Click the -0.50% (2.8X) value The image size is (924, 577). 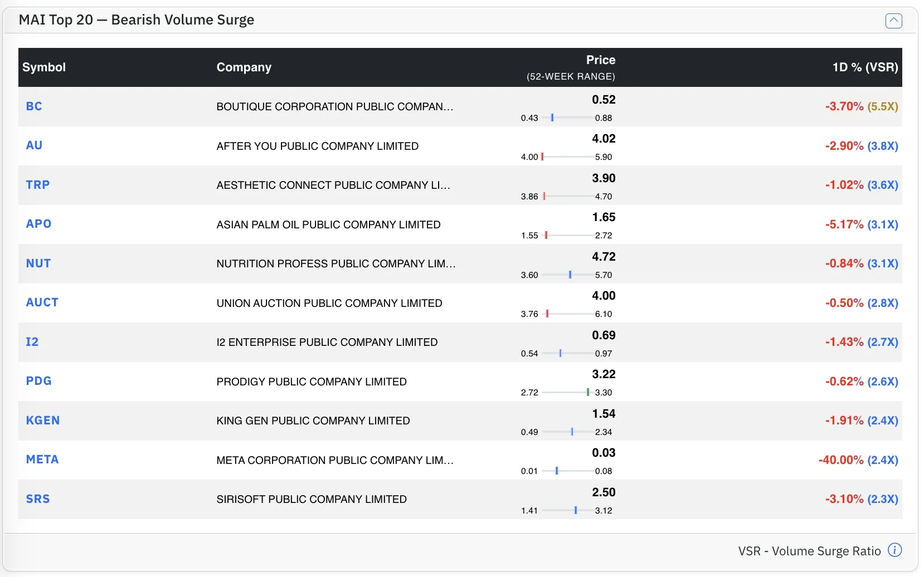click(862, 303)
